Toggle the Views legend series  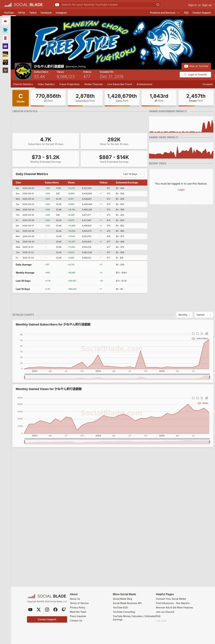[x=203, y=403]
